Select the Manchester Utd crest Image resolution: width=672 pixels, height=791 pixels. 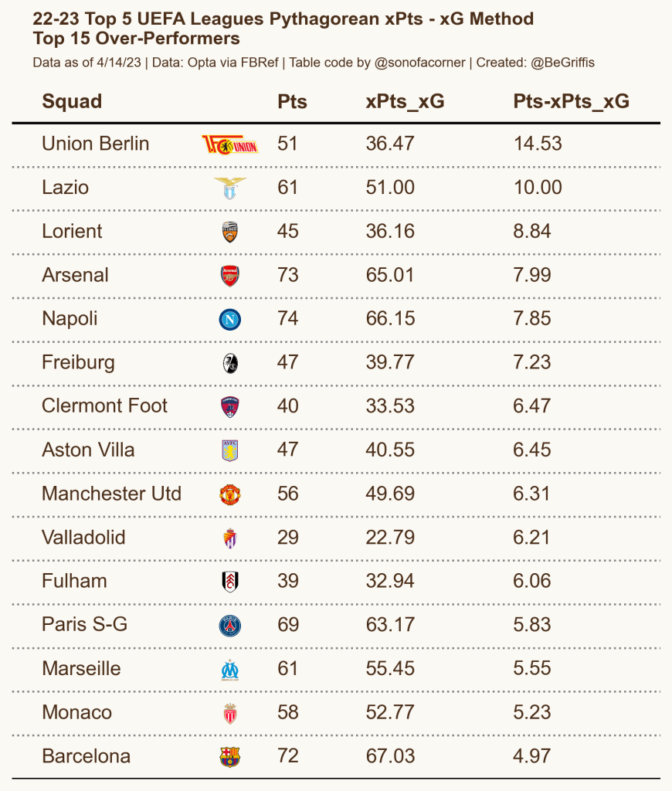point(229,494)
